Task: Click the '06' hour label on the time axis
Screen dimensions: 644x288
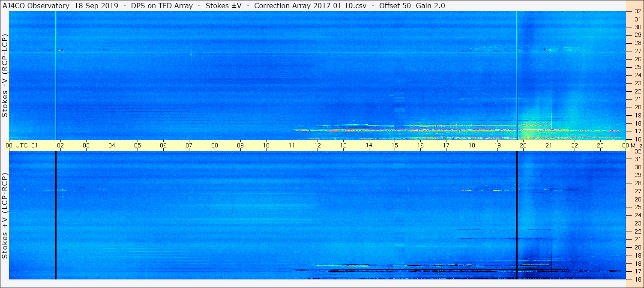Action: click(163, 145)
